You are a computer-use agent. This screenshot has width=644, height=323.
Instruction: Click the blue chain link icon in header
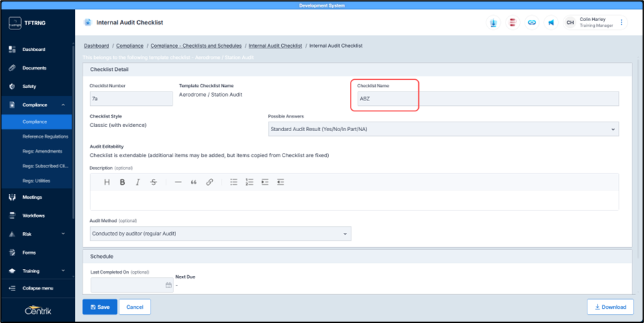(531, 23)
